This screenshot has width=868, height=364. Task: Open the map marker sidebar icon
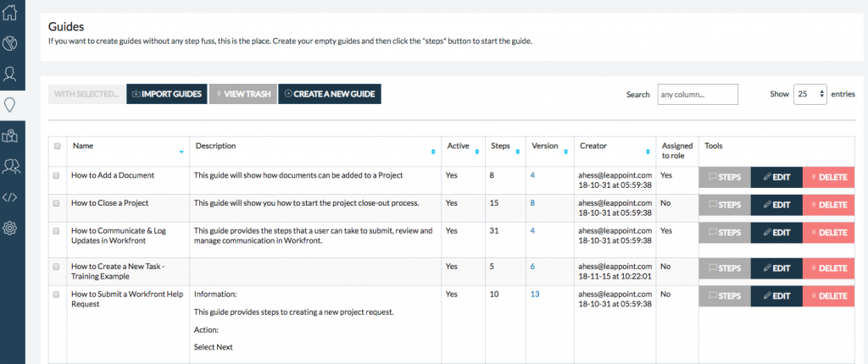pyautogui.click(x=11, y=135)
